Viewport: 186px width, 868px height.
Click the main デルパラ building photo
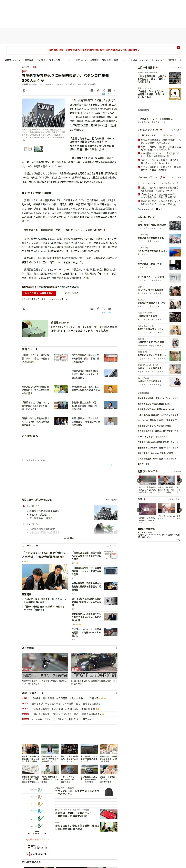pyautogui.click(x=44, y=113)
